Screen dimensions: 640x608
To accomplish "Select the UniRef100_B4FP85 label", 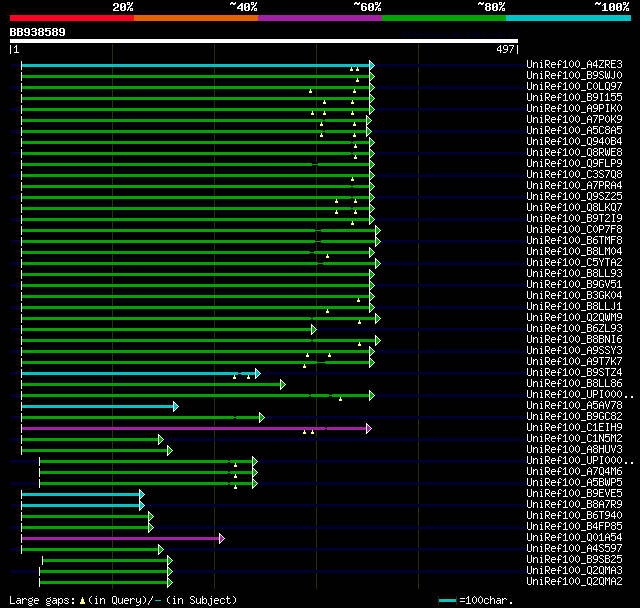I will click(x=574, y=527).
